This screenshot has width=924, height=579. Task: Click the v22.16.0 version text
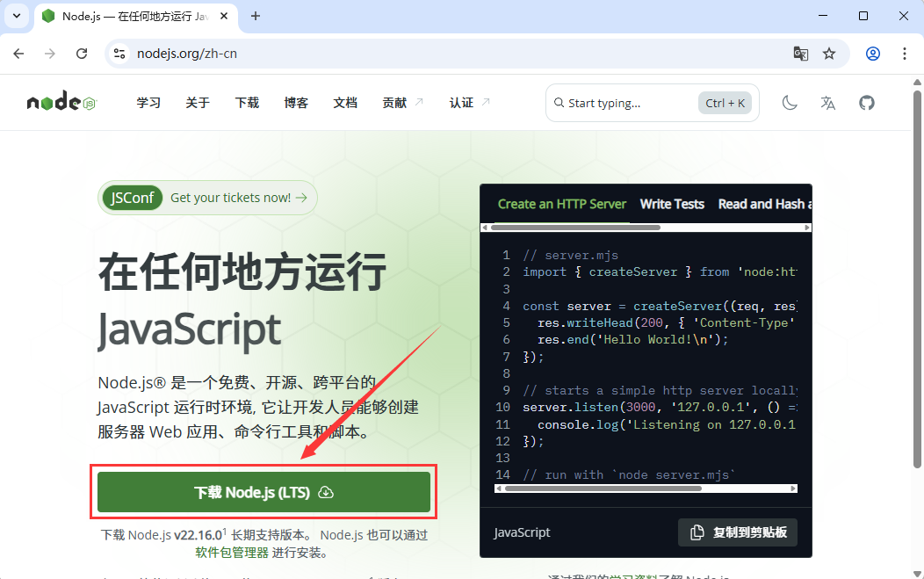198,535
